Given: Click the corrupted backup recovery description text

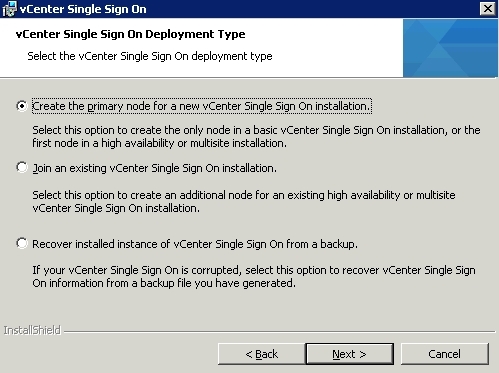Looking at the screenshot, I should tap(254, 276).
